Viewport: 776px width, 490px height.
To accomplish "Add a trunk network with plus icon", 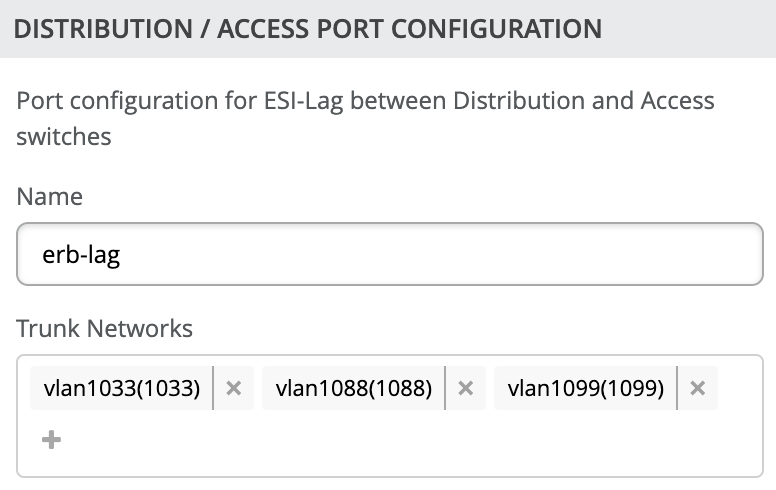I will pos(52,439).
